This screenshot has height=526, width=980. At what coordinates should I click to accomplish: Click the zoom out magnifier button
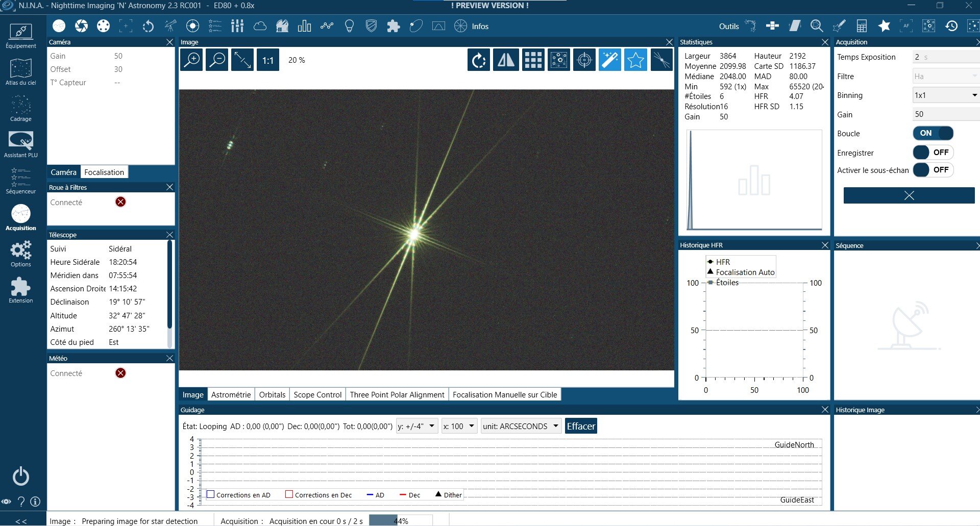pos(217,60)
